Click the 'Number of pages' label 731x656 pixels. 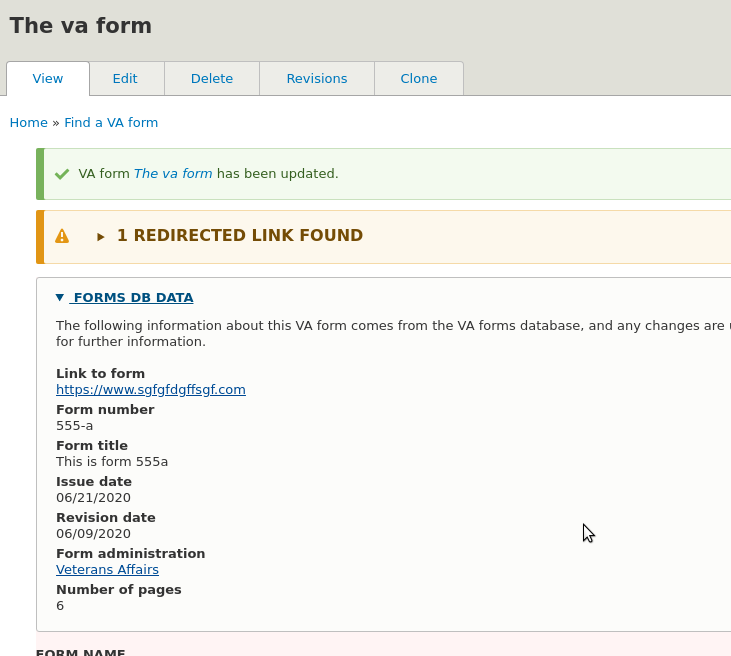[118, 589]
